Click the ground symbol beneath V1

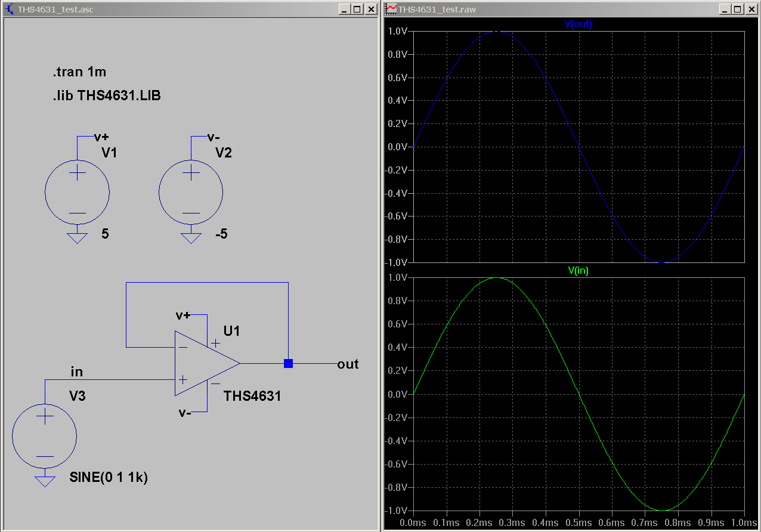(x=77, y=238)
